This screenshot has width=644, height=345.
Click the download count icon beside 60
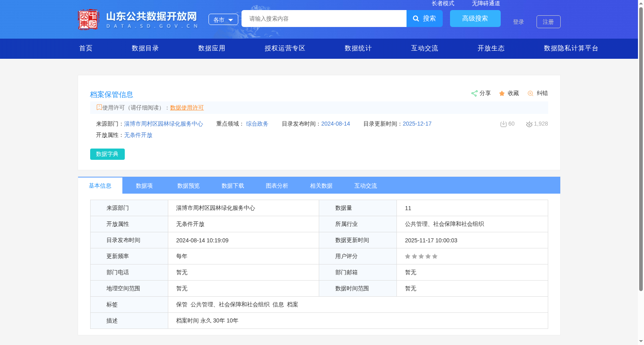pyautogui.click(x=503, y=124)
